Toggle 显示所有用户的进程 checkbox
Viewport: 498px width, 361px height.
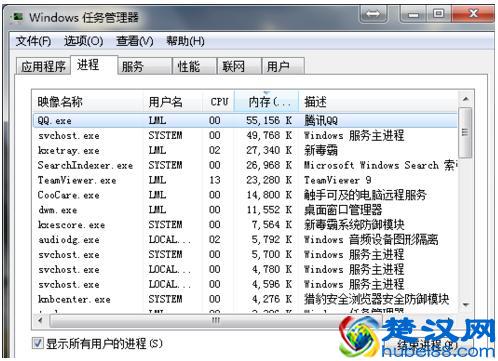(37, 343)
